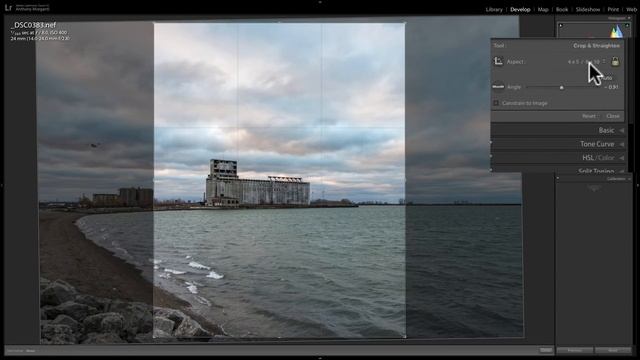Open the Aspect ratio dropdown 4 x 5
The height and width of the screenshot is (360, 640).
point(586,62)
